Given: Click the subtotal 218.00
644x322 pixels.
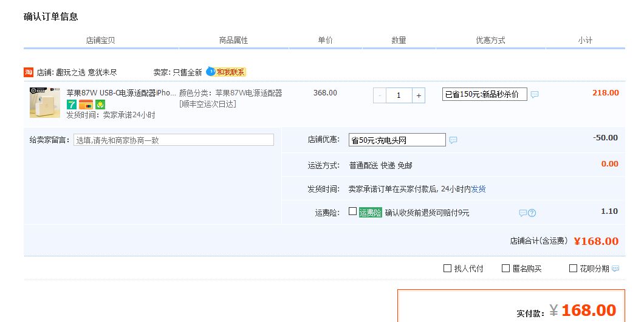Looking at the screenshot, I should [605, 93].
